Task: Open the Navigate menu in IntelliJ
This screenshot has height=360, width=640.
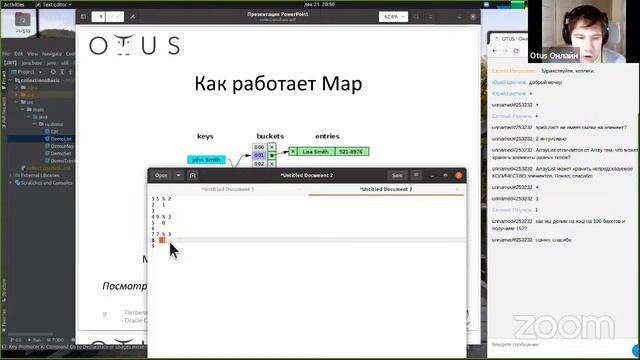Action: tap(52, 53)
